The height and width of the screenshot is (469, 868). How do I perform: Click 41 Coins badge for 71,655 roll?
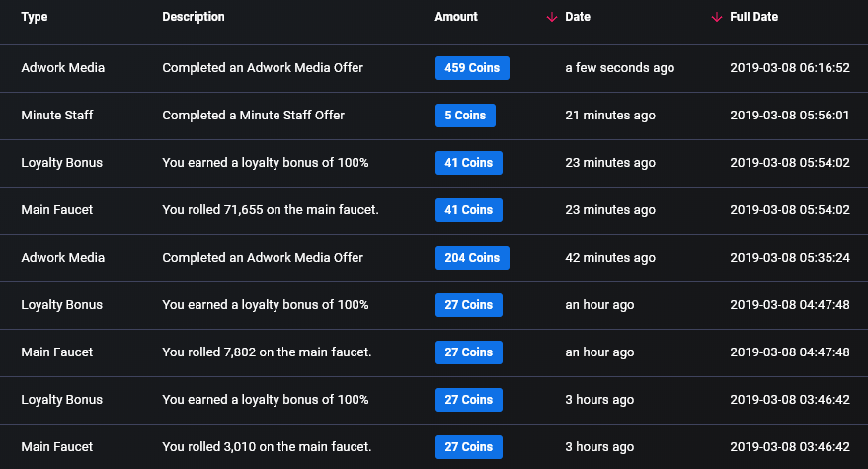pos(469,210)
